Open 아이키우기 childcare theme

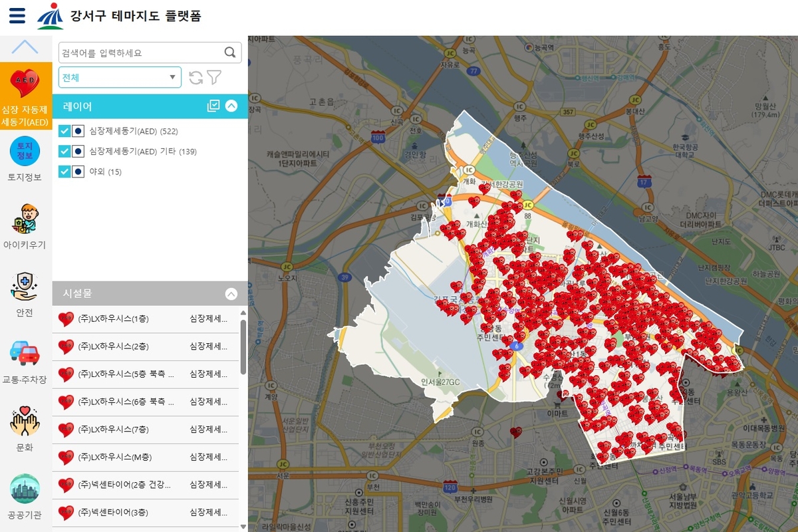point(25,226)
